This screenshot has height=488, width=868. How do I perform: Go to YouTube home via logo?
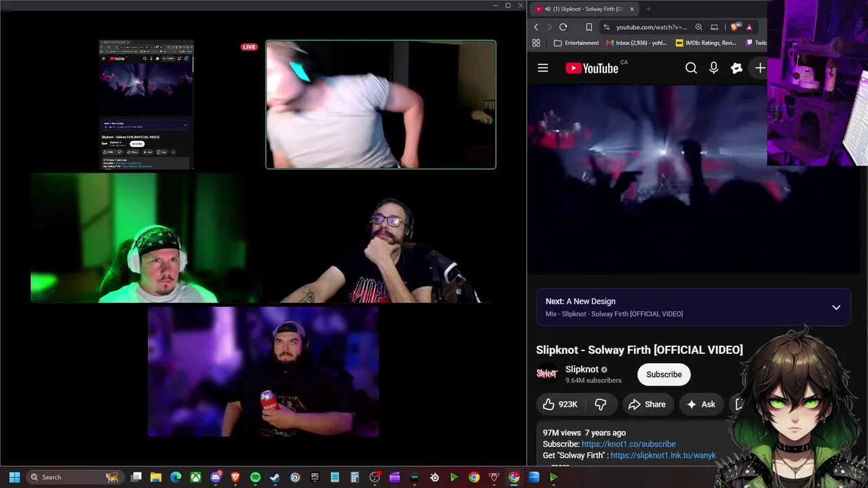[x=592, y=68]
